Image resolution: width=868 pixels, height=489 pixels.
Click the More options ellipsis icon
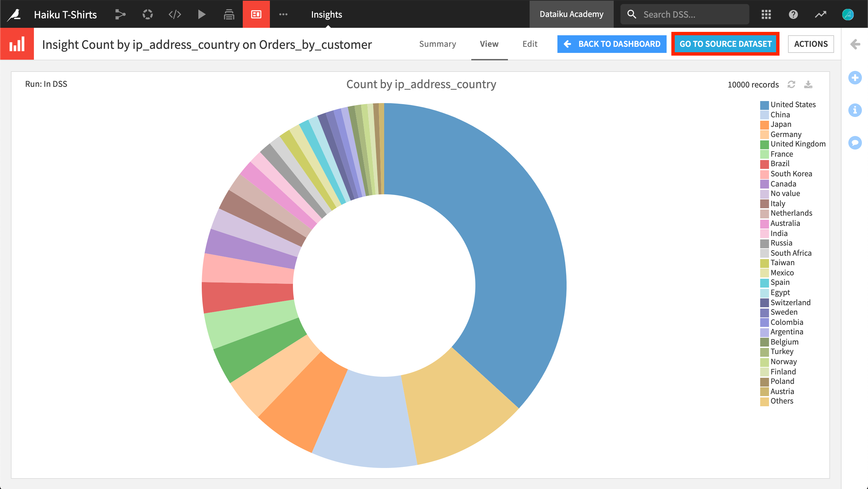283,14
